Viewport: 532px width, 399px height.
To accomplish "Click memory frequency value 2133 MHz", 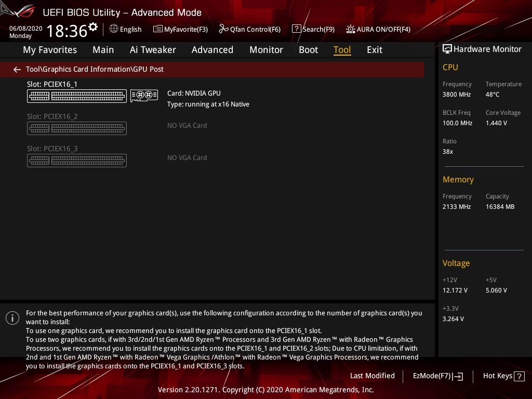I will 456,207.
